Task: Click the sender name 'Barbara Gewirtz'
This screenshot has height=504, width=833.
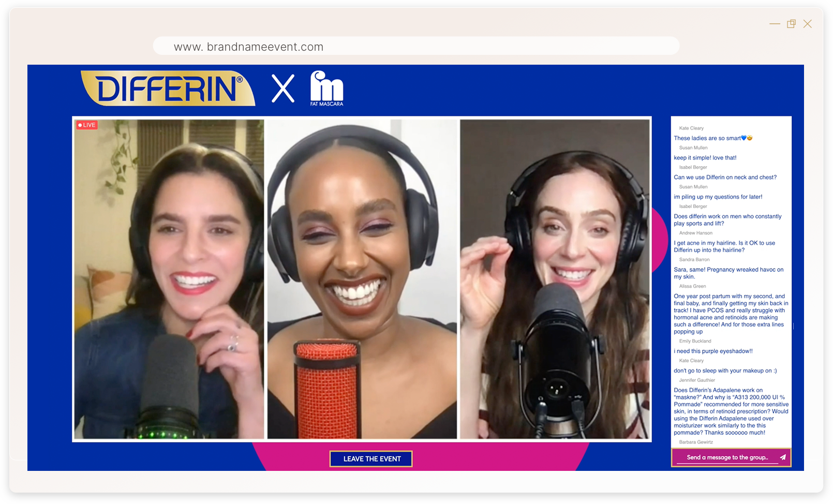Action: coord(696,442)
